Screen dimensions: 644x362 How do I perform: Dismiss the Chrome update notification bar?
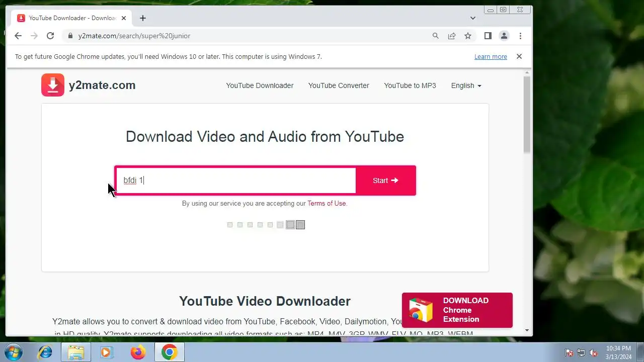[x=519, y=56]
